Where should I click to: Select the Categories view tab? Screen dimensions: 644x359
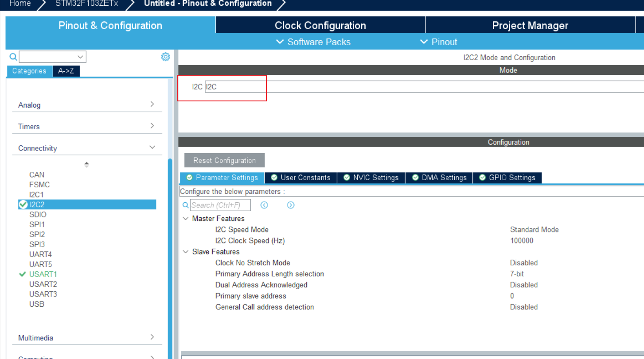coord(29,71)
